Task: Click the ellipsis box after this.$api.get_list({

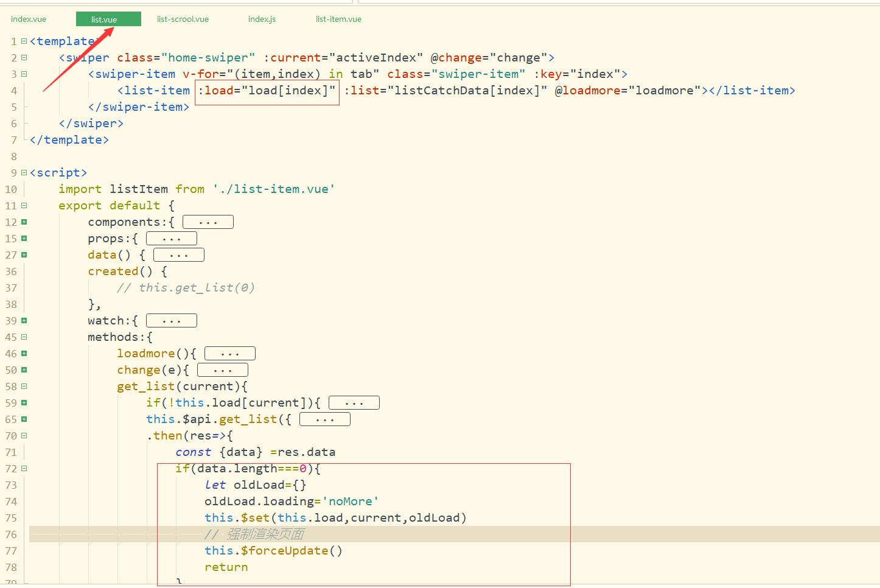Action: [325, 419]
